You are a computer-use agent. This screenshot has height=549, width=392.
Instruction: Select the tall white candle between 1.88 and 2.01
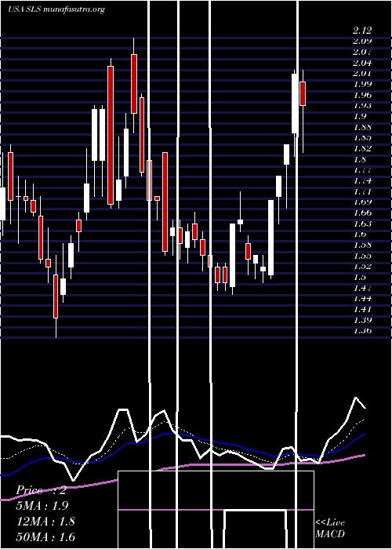point(295,104)
